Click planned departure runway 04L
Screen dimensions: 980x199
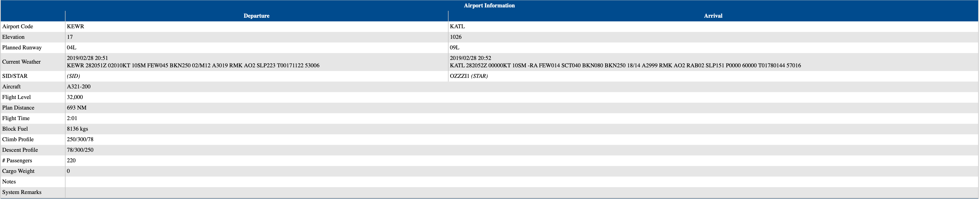pyautogui.click(x=72, y=48)
